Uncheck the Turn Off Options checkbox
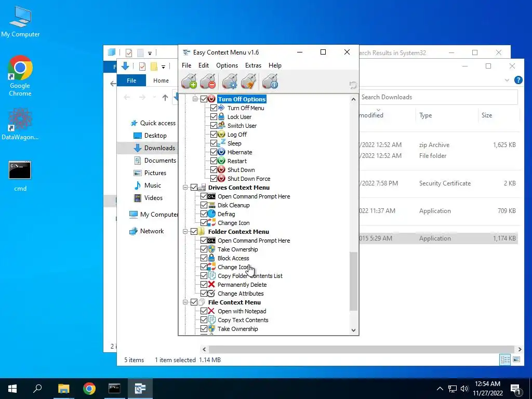Screen dimensions: 532x399 click(204, 99)
